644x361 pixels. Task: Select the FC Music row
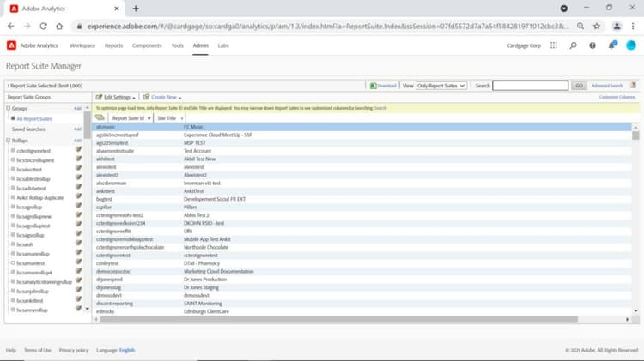tap(361, 127)
